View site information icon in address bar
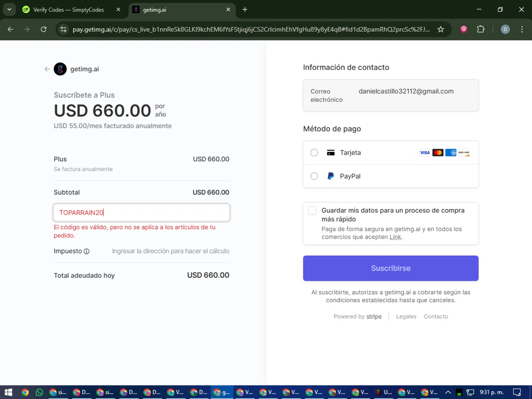532x399 pixels. [63, 29]
